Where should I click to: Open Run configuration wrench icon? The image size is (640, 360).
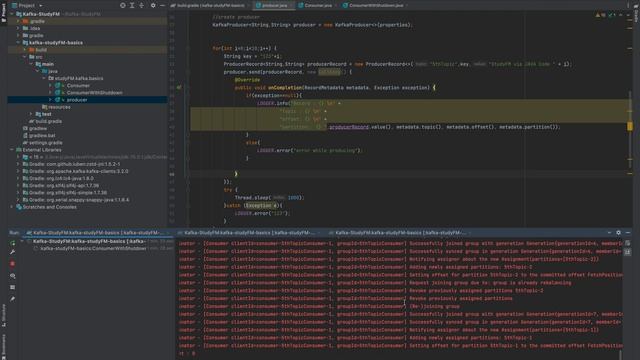tap(13, 252)
